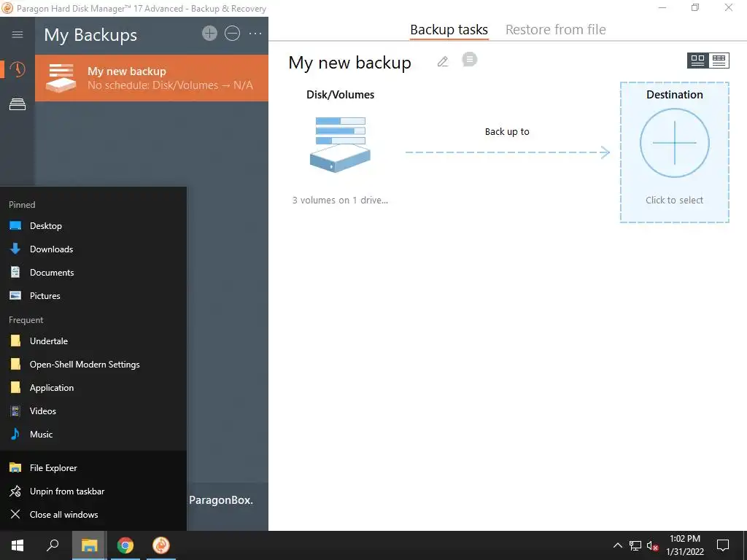Viewport: 747px width, 560px height.
Task: Open network status tray icon
Action: [635, 545]
